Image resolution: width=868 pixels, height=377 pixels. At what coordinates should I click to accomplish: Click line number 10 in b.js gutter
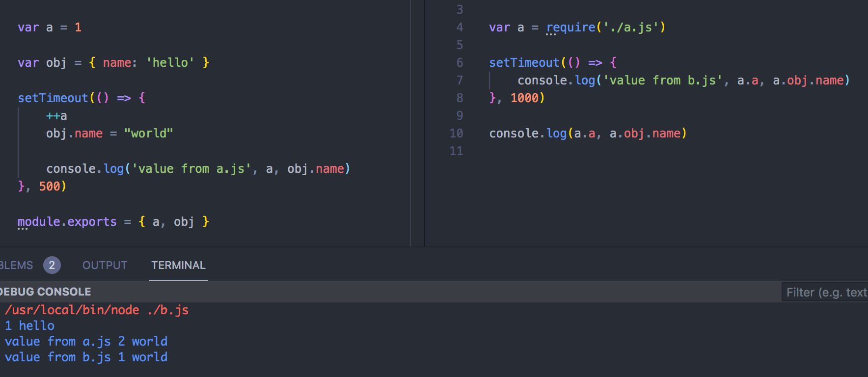coord(456,134)
